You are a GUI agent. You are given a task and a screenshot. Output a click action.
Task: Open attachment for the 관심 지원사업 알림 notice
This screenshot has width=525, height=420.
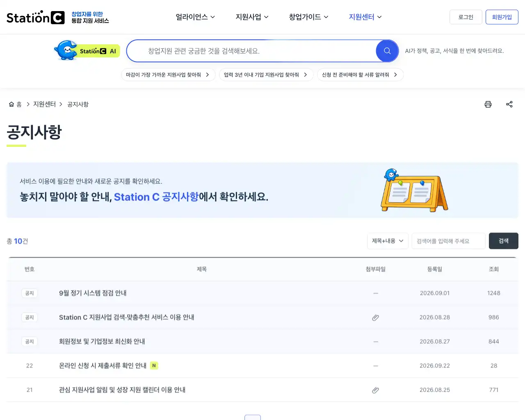point(375,390)
